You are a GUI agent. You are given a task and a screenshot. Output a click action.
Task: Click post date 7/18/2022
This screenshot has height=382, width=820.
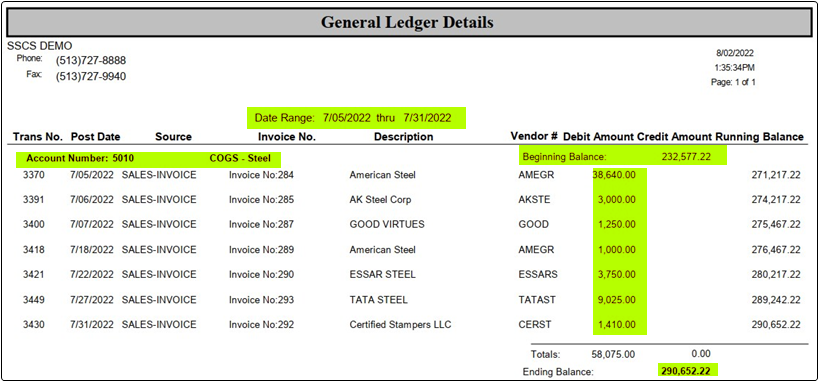tap(92, 250)
